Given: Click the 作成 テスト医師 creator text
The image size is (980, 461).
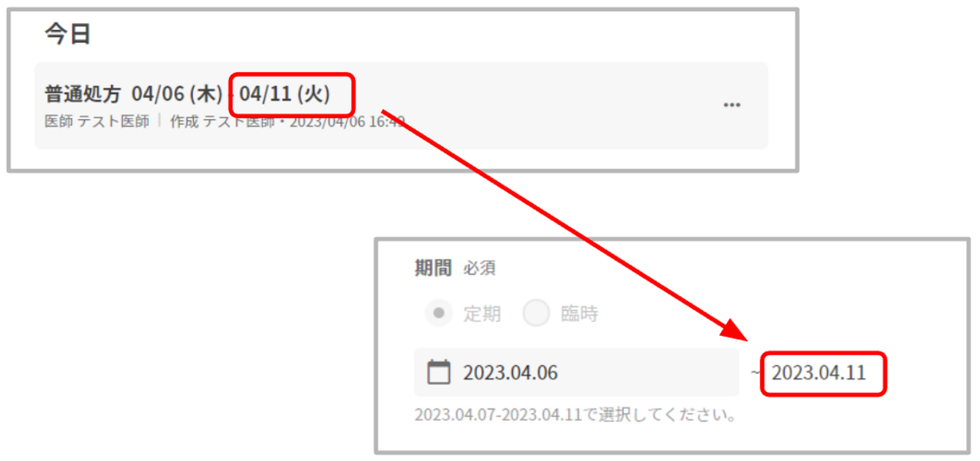Looking at the screenshot, I should [x=222, y=121].
